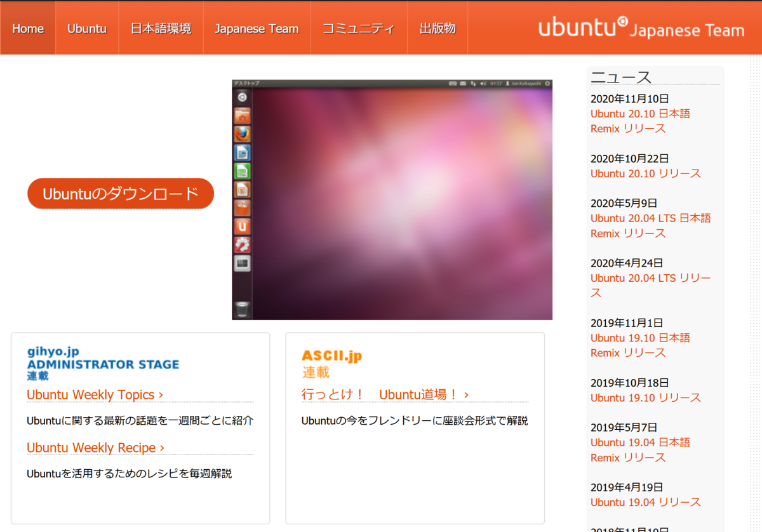Open the session gear menu in the panel
This screenshot has height=532, width=762.
tap(548, 84)
